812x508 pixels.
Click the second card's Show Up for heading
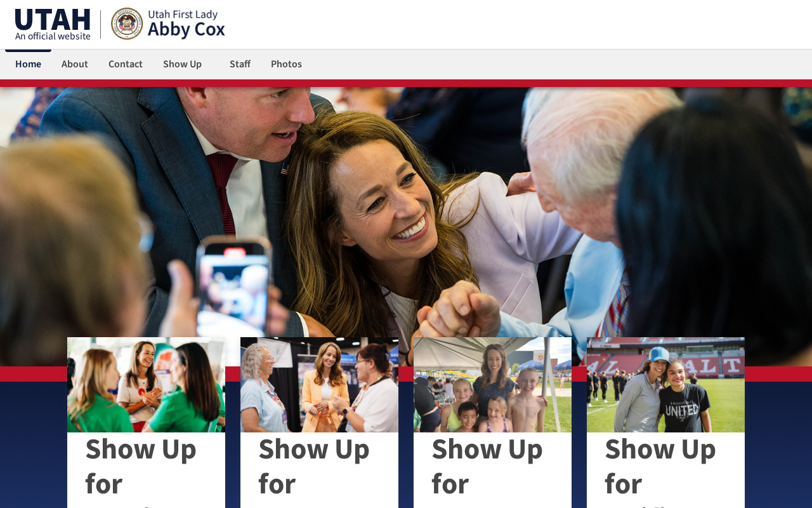314,466
